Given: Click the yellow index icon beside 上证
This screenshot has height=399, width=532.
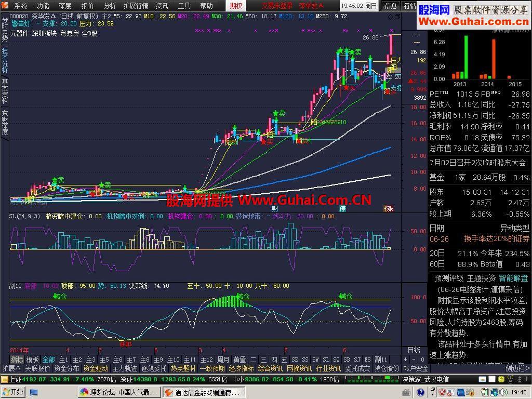Looking at the screenshot, I should click(4, 379).
